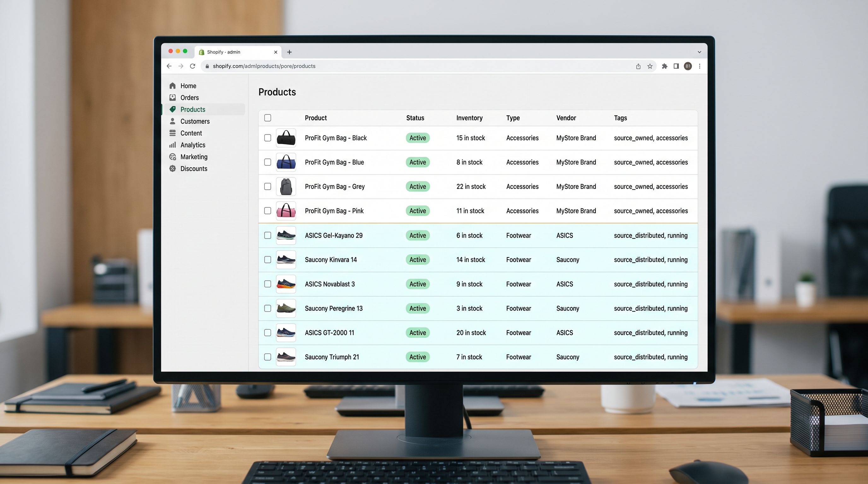The width and height of the screenshot is (868, 484).
Task: Open ASICS Gel-Kayano 29 product
Action: pyautogui.click(x=334, y=236)
